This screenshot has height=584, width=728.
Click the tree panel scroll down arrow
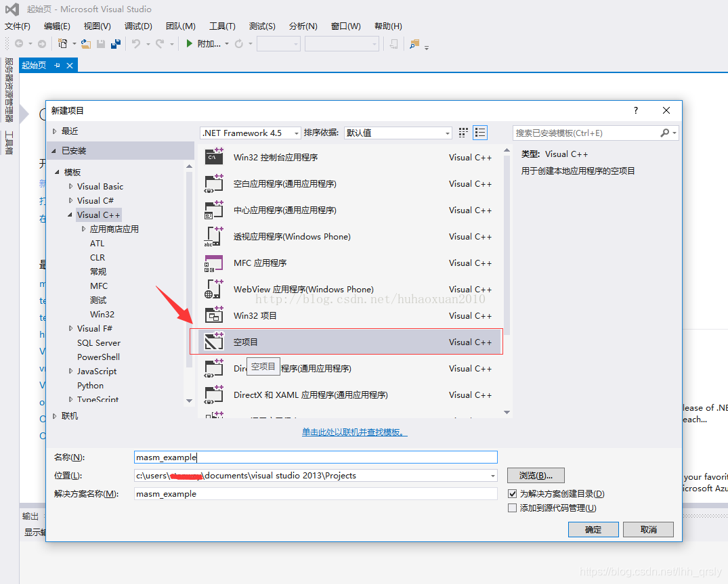coord(189,401)
